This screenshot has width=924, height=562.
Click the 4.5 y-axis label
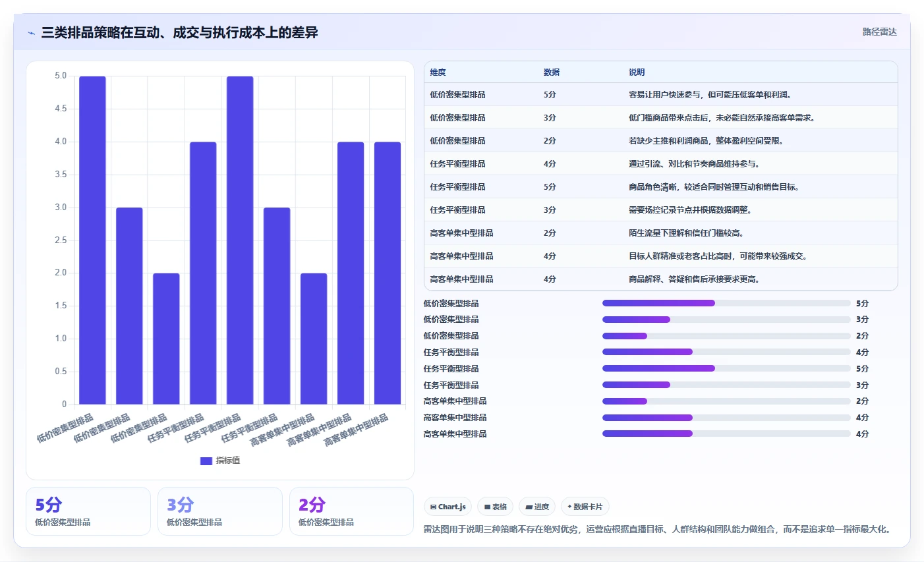pos(61,109)
